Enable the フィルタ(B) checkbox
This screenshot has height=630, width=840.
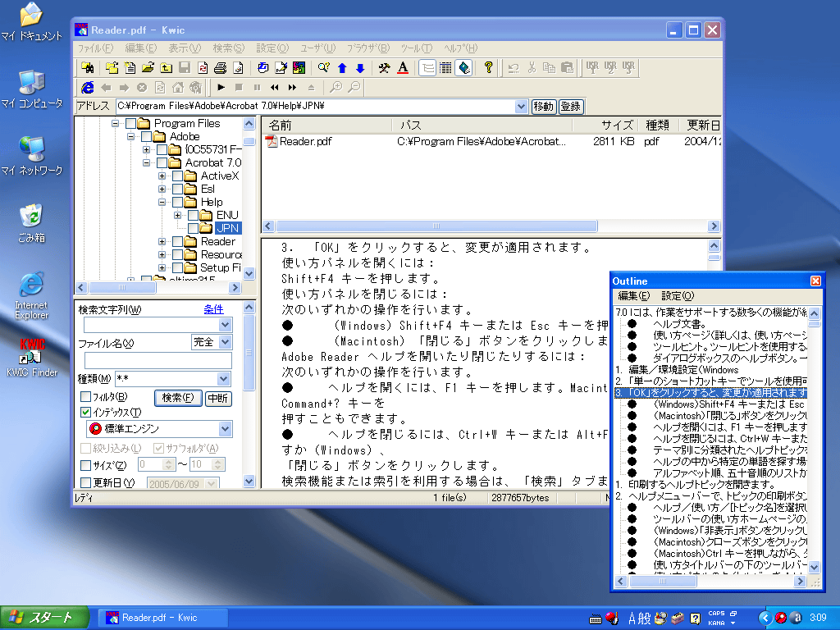(85, 397)
